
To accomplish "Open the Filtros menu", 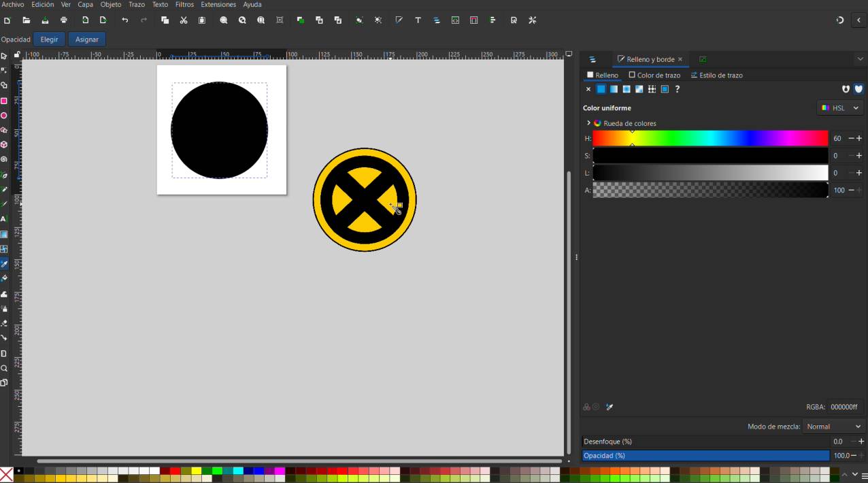I will click(x=184, y=5).
